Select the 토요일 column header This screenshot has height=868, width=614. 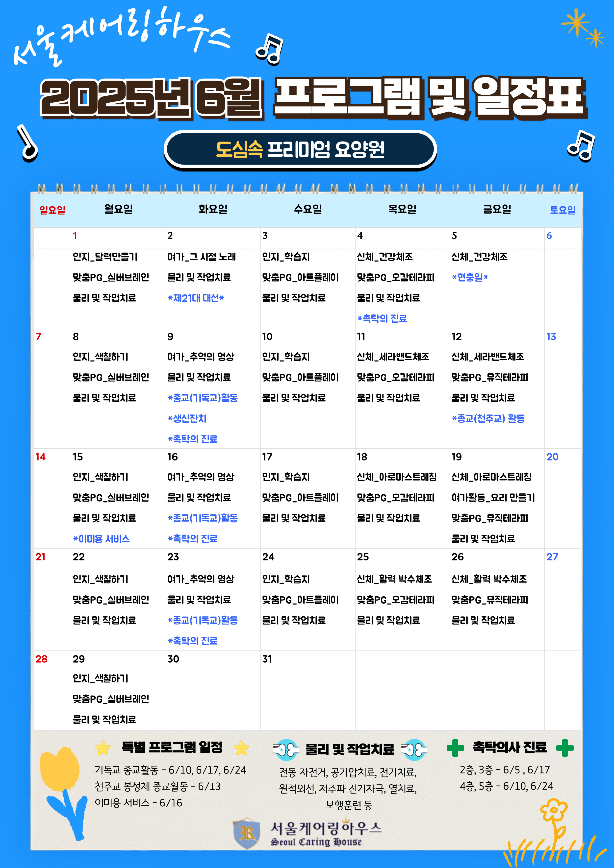[563, 210]
